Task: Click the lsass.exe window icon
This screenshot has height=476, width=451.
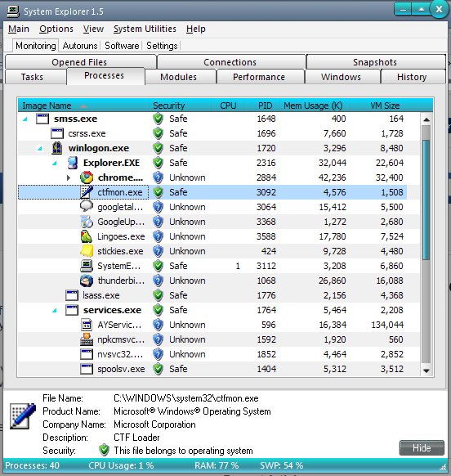Action: coord(72,295)
